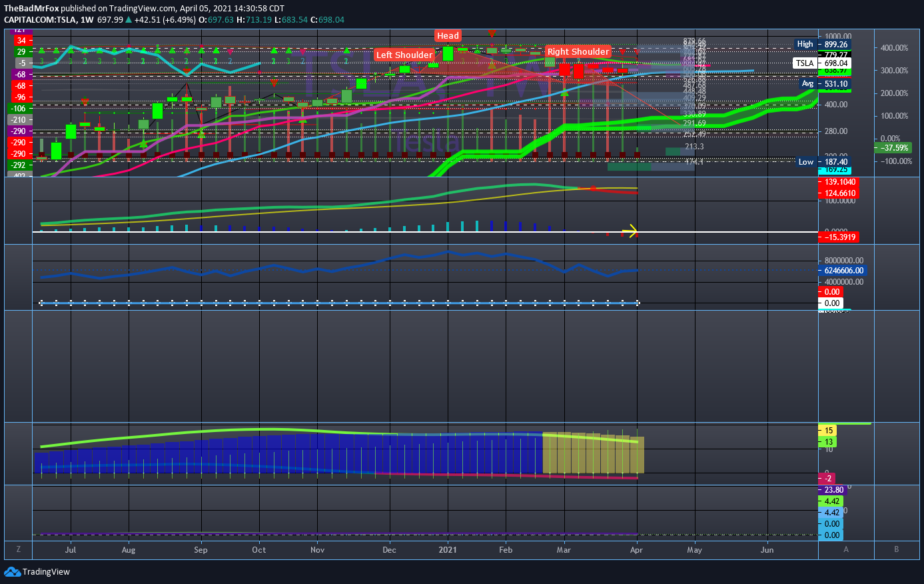Click the red 139.1040 indicator value
924x584 pixels.
(839, 182)
